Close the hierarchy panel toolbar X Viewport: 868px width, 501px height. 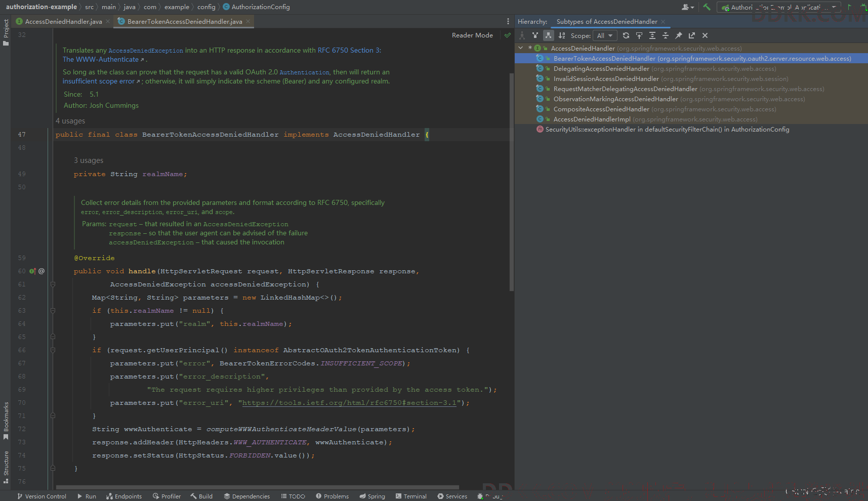[705, 35]
